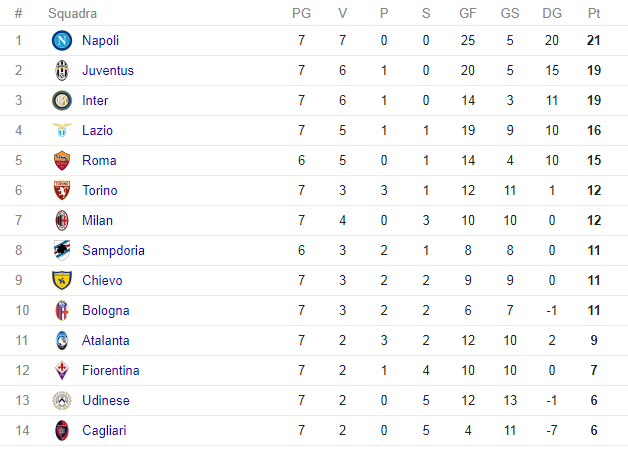
Task: Click the Chievo yellow shield icon
Action: pyautogui.click(x=62, y=281)
